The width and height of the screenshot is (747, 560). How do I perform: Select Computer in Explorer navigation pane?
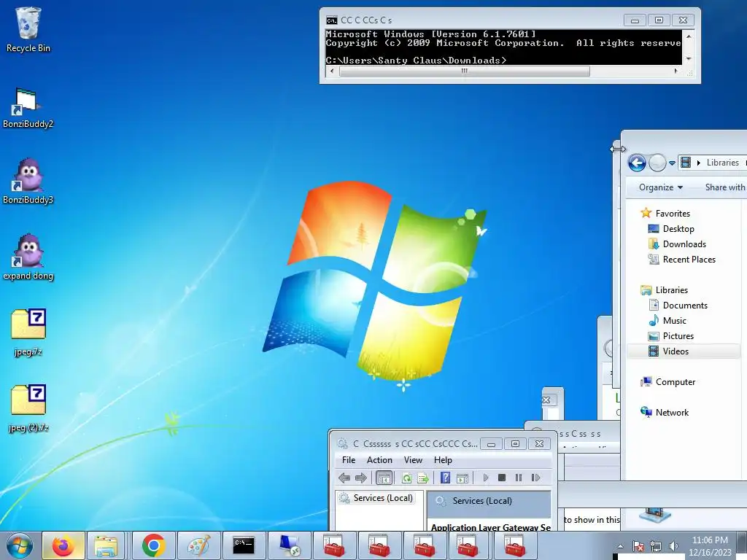coord(668,382)
